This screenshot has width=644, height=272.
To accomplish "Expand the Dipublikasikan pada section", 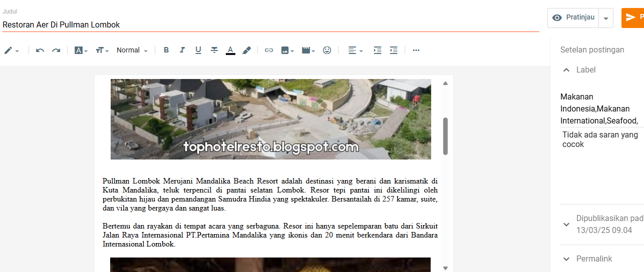I will pyautogui.click(x=566, y=224).
